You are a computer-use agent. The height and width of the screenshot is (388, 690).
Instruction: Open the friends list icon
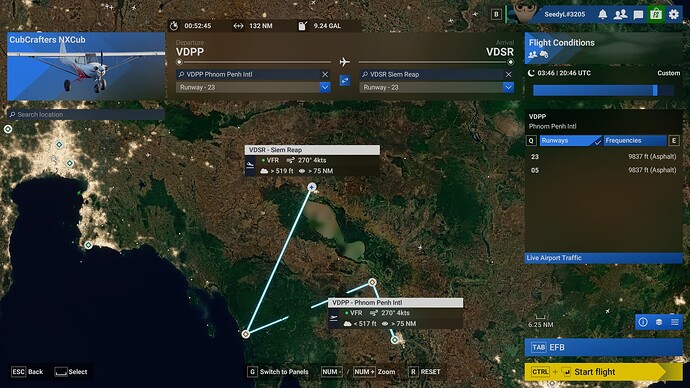tap(620, 14)
